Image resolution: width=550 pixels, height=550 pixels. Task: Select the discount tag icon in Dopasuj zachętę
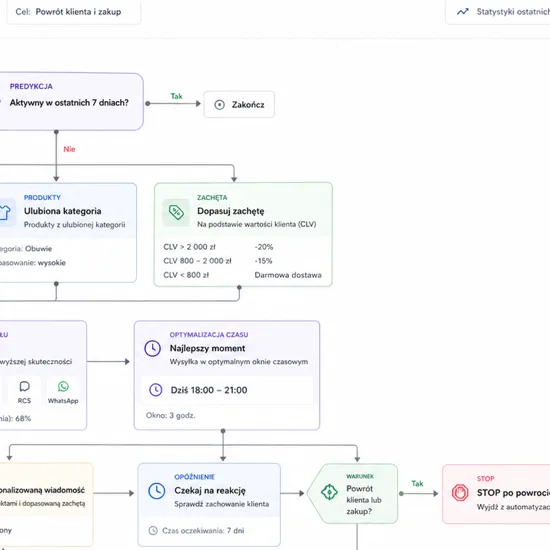(x=176, y=212)
